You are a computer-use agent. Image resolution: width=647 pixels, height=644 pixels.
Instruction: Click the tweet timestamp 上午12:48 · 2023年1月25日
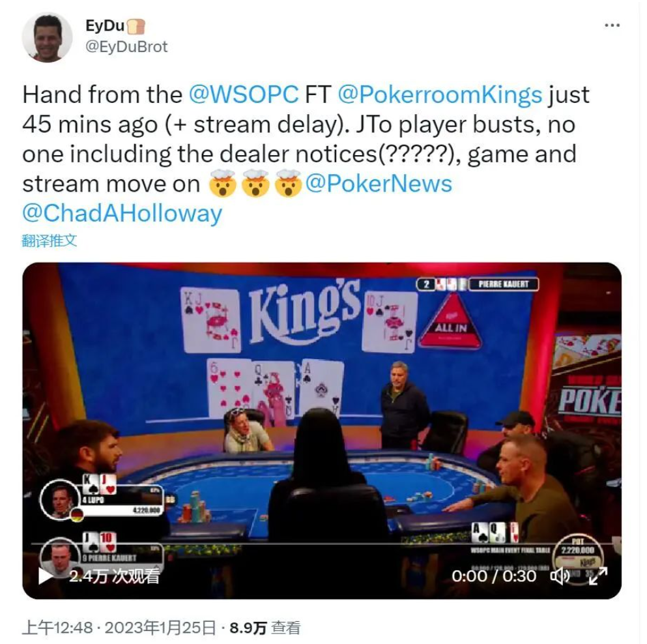point(119,628)
